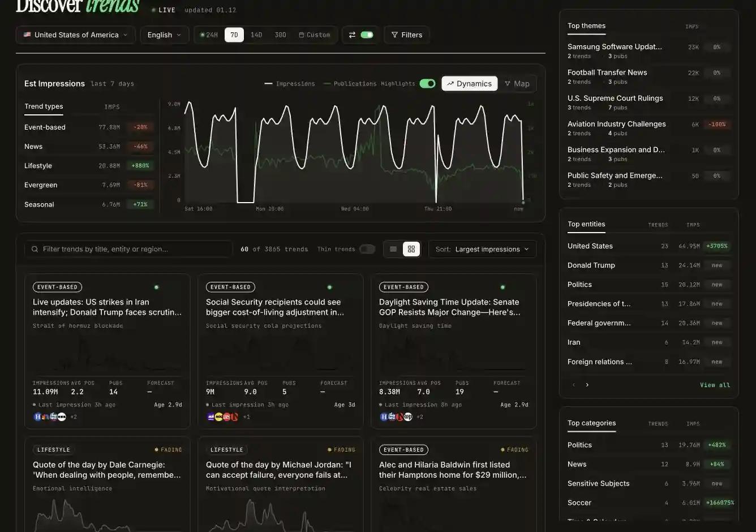
Task: Open the United States of America country dropdown
Action: tap(75, 35)
